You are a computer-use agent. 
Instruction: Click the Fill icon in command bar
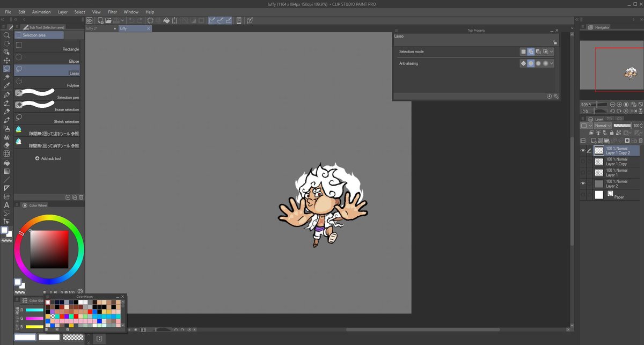(167, 20)
